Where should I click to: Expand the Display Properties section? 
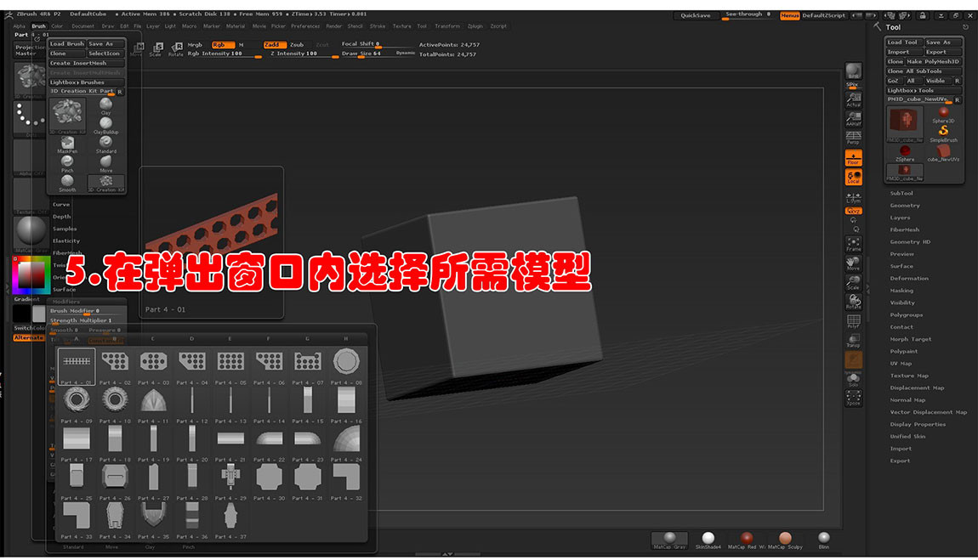click(918, 424)
